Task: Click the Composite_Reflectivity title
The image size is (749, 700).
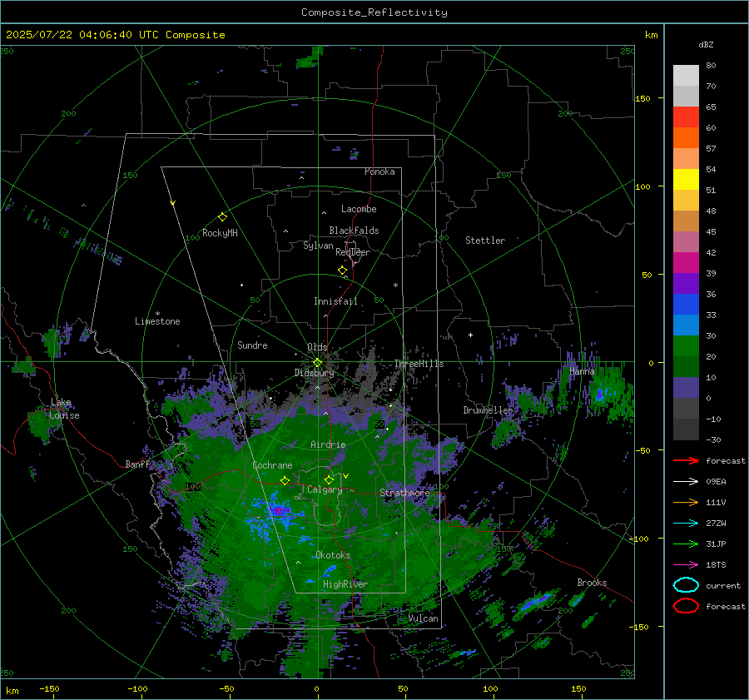Action: tap(374, 12)
